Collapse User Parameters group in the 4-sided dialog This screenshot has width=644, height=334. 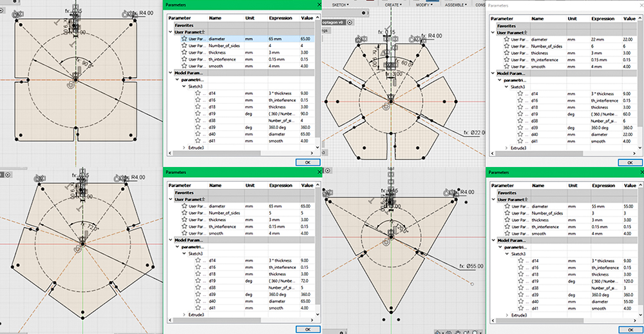coord(171,32)
